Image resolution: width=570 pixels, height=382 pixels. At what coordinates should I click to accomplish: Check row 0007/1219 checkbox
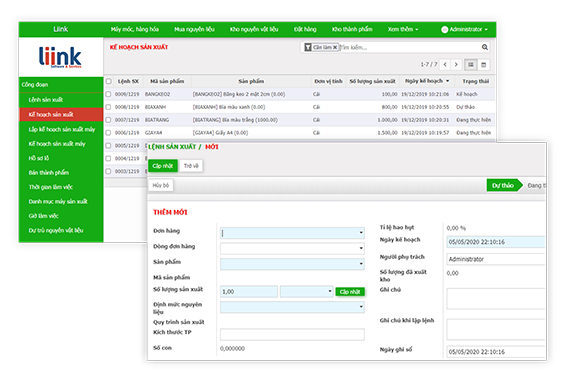coord(108,120)
